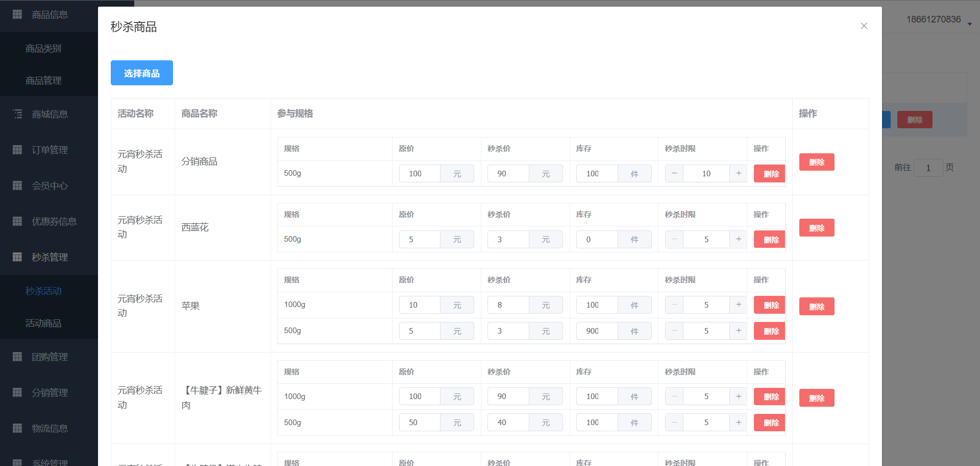
Task: Edit the 库存 field for 西蓝花
Action: tap(597, 240)
